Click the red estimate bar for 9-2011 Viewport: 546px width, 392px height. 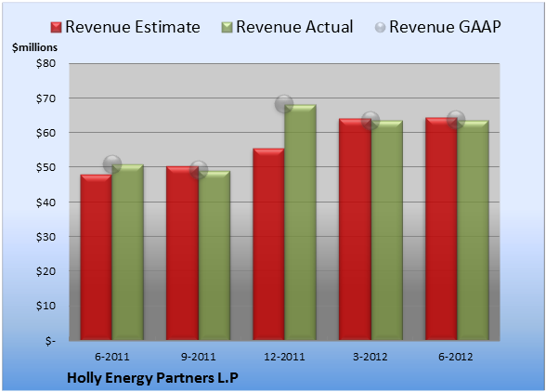182,253
